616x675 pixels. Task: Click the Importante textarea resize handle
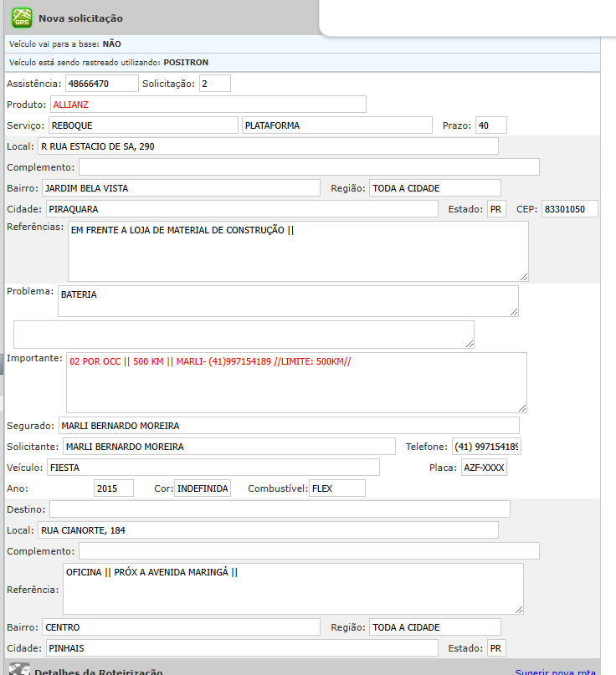(x=521, y=407)
